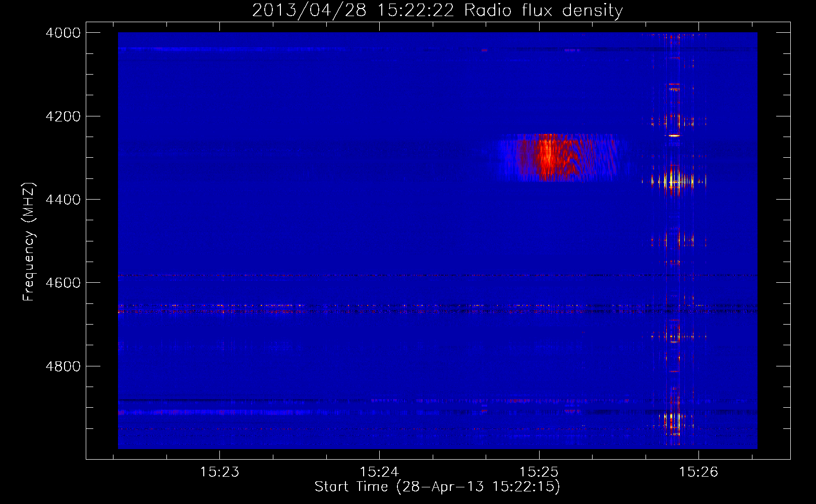Click the 15:23 time tick label

pos(219,472)
